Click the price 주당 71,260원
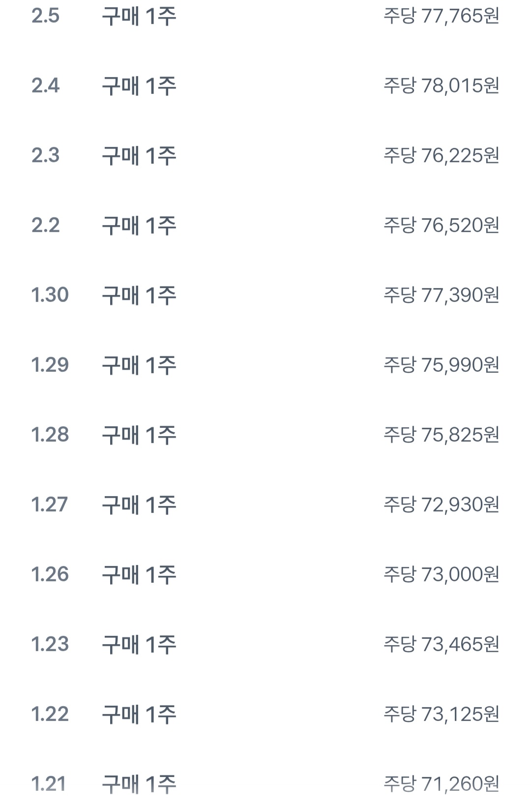 [x=441, y=784]
